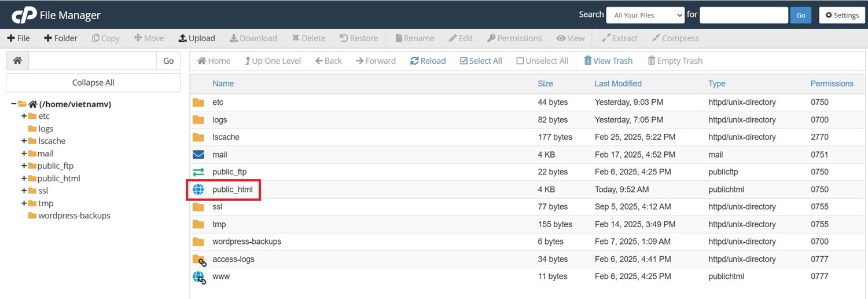
Task: Click Up One Level
Action: click(x=273, y=61)
